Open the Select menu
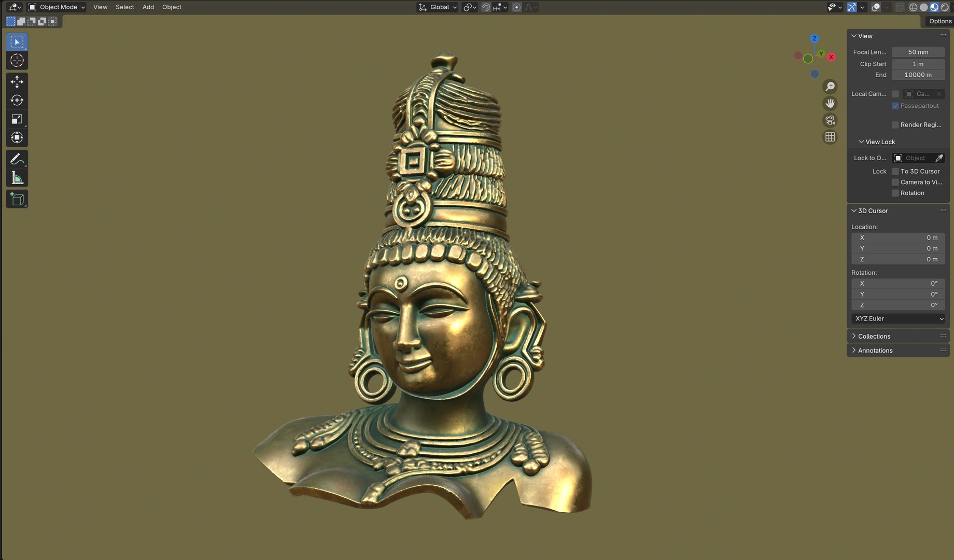Viewport: 954px width, 560px height. click(x=125, y=7)
